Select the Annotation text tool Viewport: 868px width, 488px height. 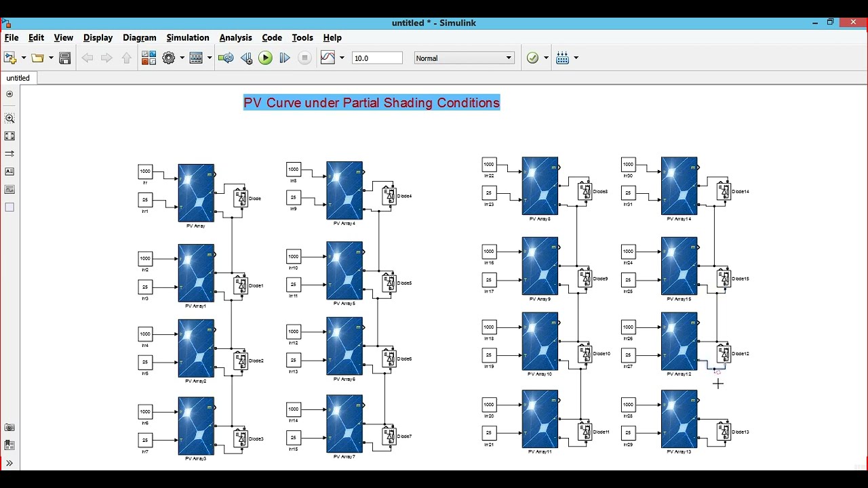click(9, 171)
